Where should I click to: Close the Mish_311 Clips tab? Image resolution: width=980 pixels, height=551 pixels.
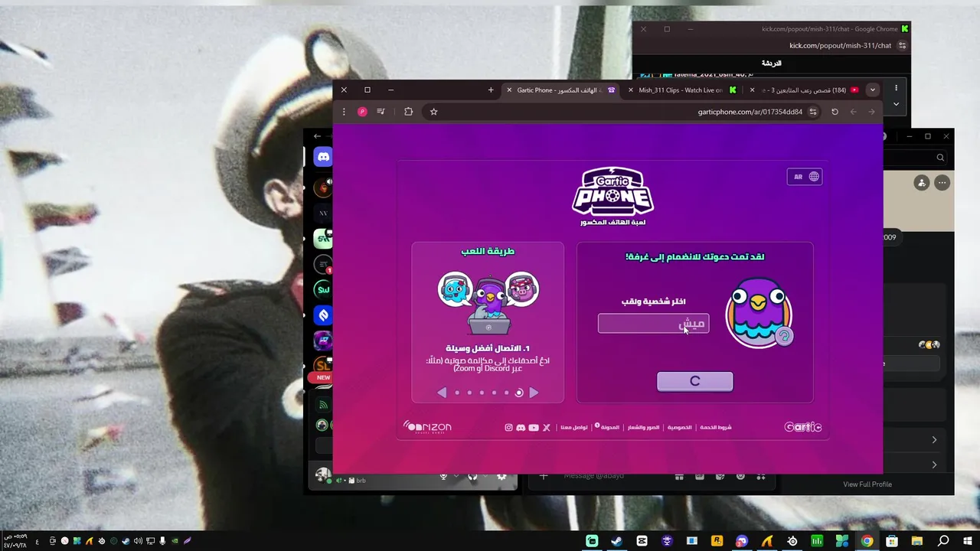pyautogui.click(x=631, y=90)
